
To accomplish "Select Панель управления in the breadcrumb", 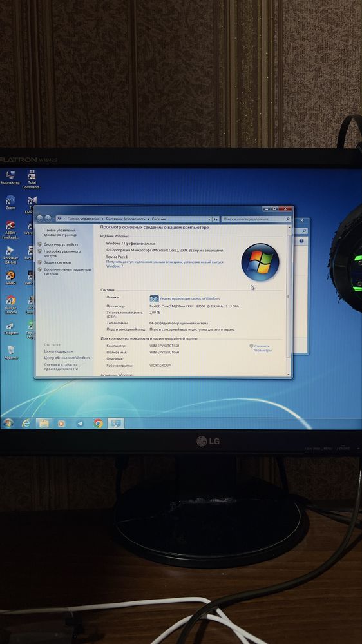I will [x=84, y=219].
